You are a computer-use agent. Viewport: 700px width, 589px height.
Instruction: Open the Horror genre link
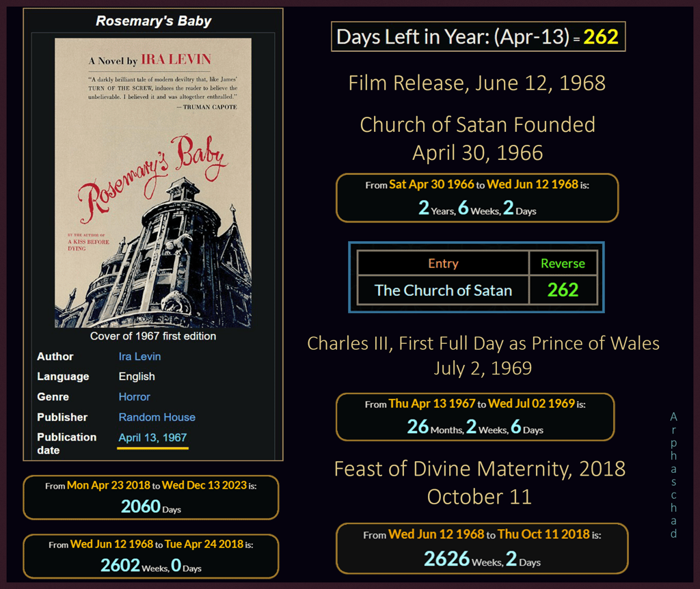pyautogui.click(x=134, y=397)
